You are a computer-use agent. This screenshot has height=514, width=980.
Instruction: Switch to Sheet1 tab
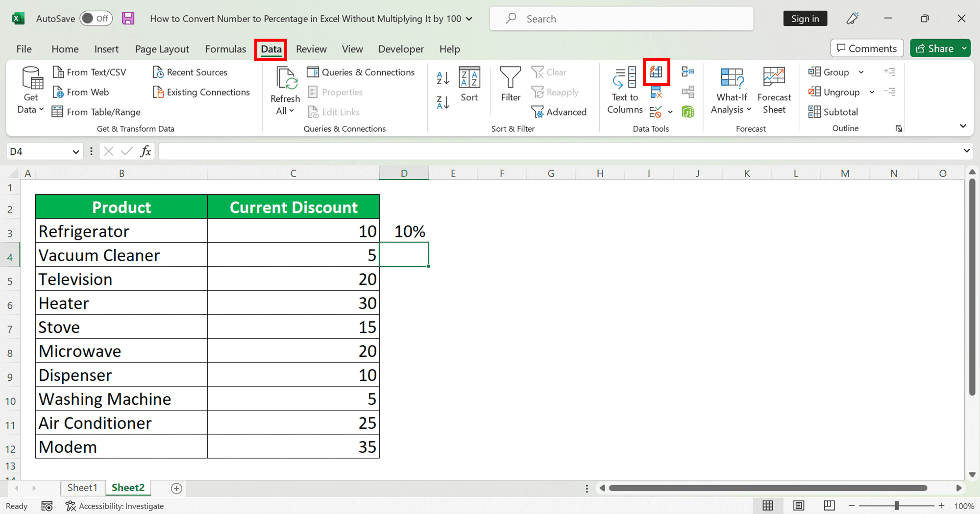[x=82, y=488]
